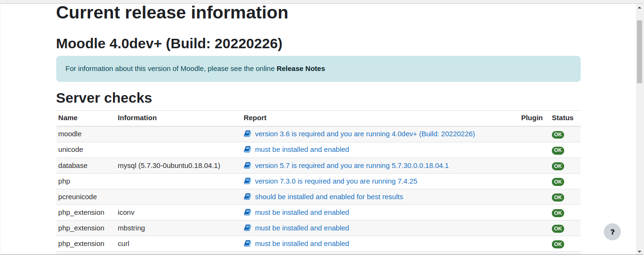Open the curl must be installed link
Viewport: 644px width, 255px height.
click(302, 244)
